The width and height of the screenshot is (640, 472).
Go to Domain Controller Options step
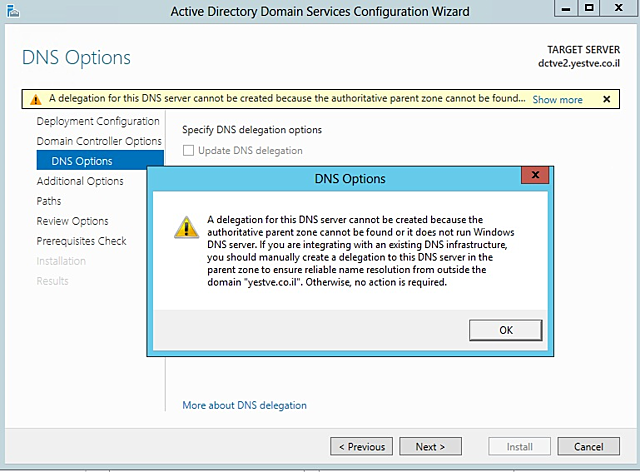[99, 141]
